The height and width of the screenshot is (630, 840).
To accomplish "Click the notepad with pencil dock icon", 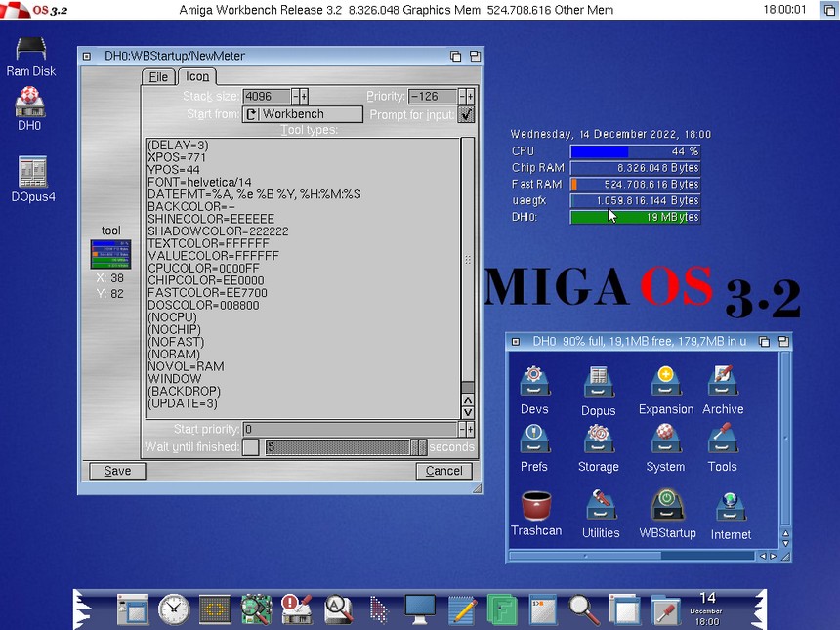I will coord(462,609).
